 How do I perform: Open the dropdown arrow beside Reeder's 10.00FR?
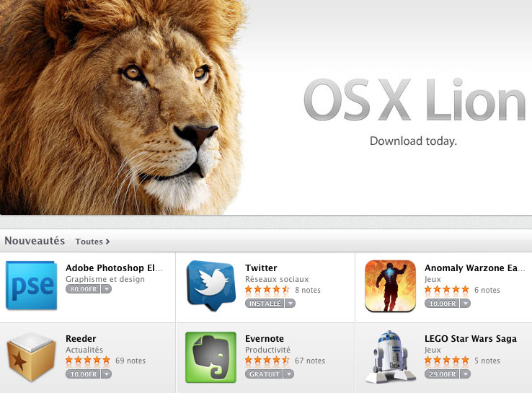[x=107, y=374]
